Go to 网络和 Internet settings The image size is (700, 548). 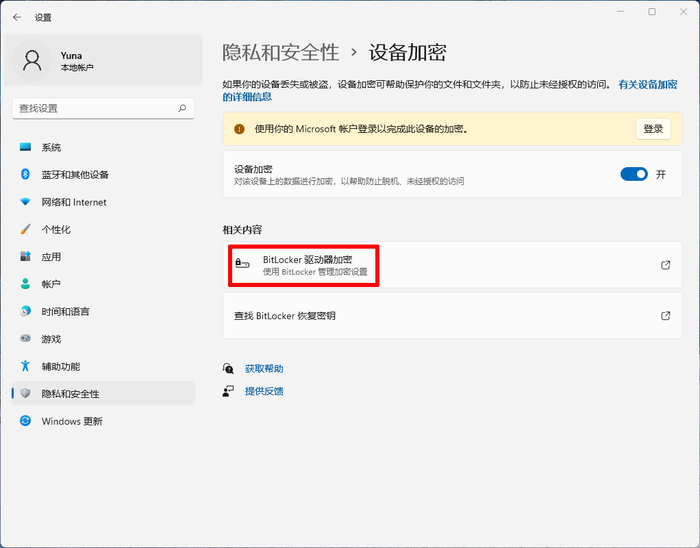(x=103, y=202)
